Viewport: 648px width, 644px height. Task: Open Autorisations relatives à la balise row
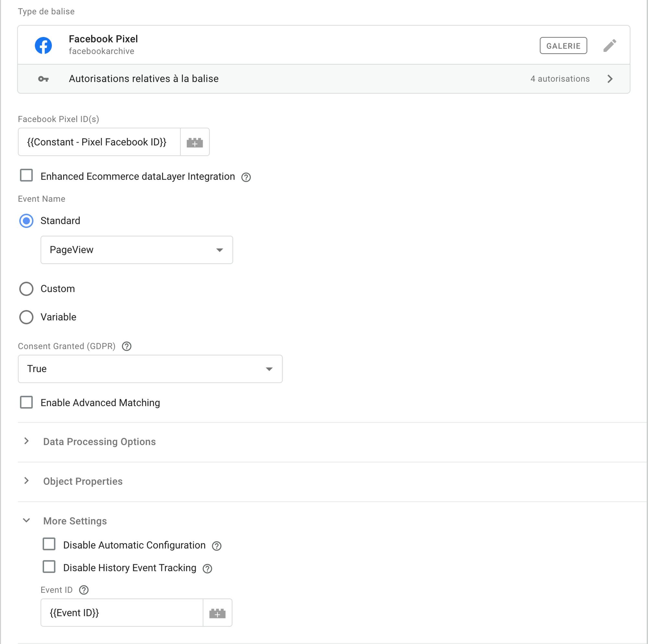point(324,79)
